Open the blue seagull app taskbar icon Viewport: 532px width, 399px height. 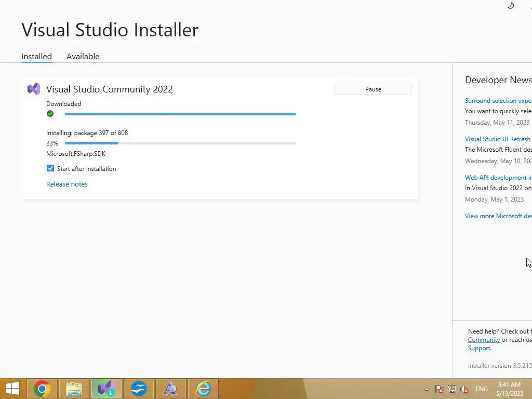(138, 389)
